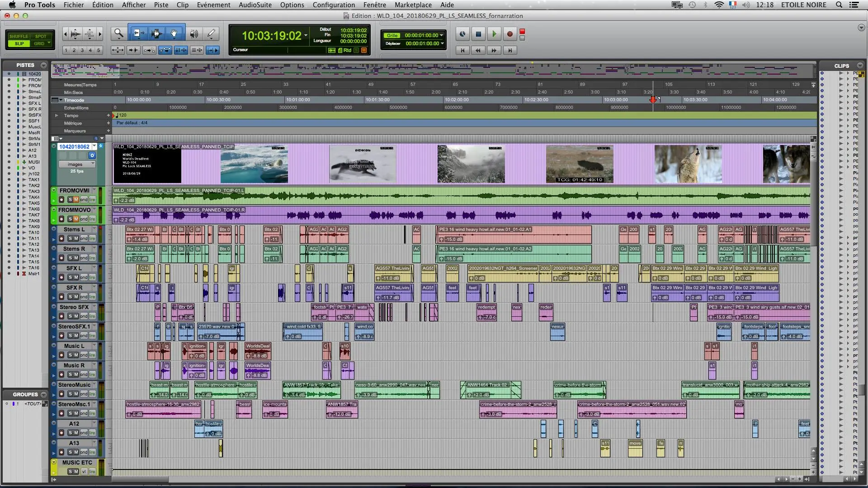Open the Grille value dropdown
This screenshot has height=488, width=868.
[x=441, y=35]
